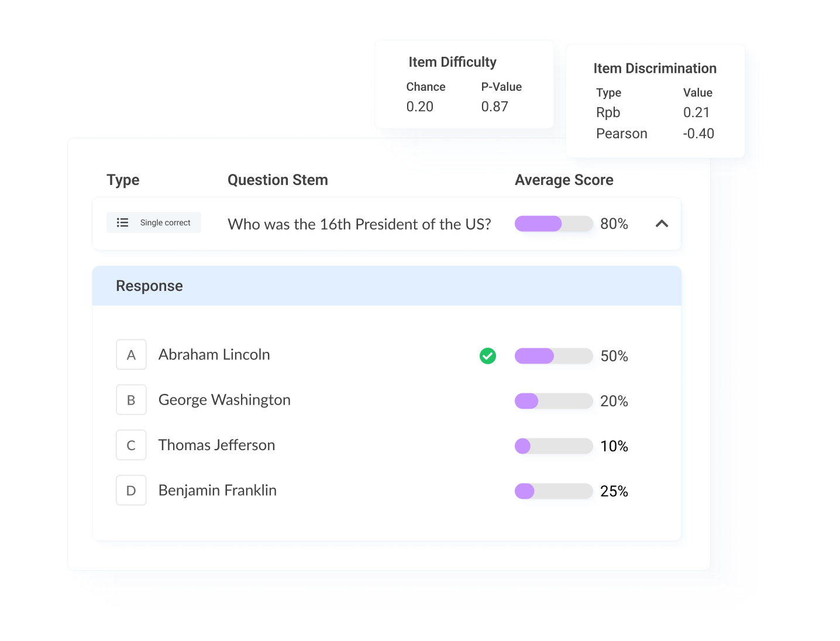Viewport: 840px width, 641px height.
Task: Toggle correctness for Benjamin Franklin option
Action: 488,491
